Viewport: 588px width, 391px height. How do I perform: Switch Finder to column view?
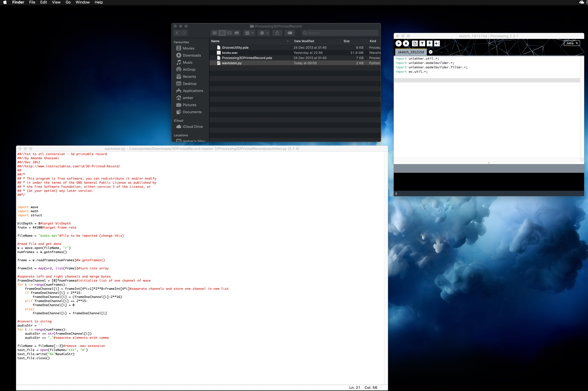229,33
